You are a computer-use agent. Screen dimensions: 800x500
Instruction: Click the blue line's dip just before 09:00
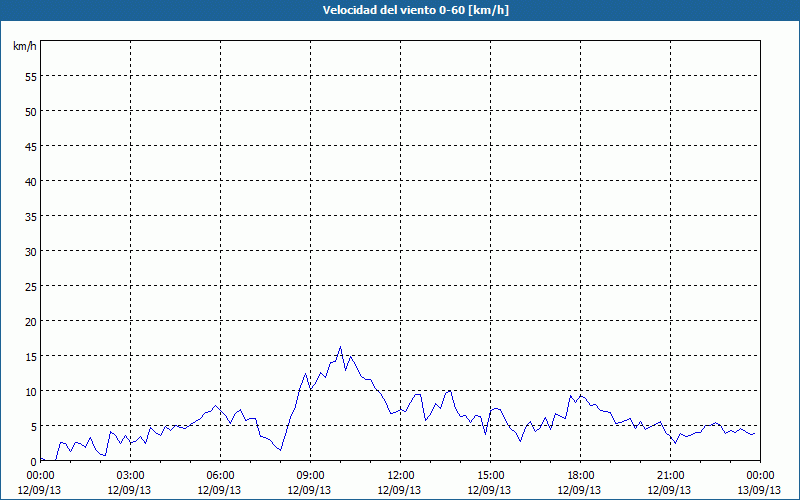[281, 450]
